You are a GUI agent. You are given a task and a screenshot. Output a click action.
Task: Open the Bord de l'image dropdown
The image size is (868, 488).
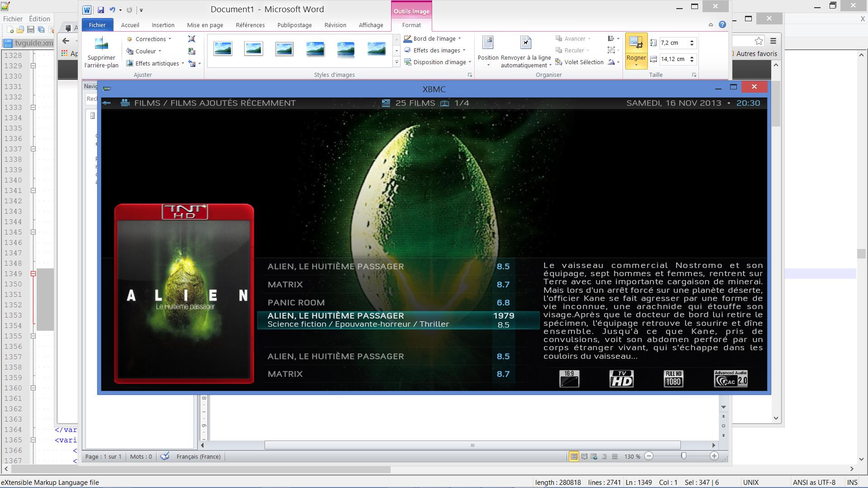[432, 38]
